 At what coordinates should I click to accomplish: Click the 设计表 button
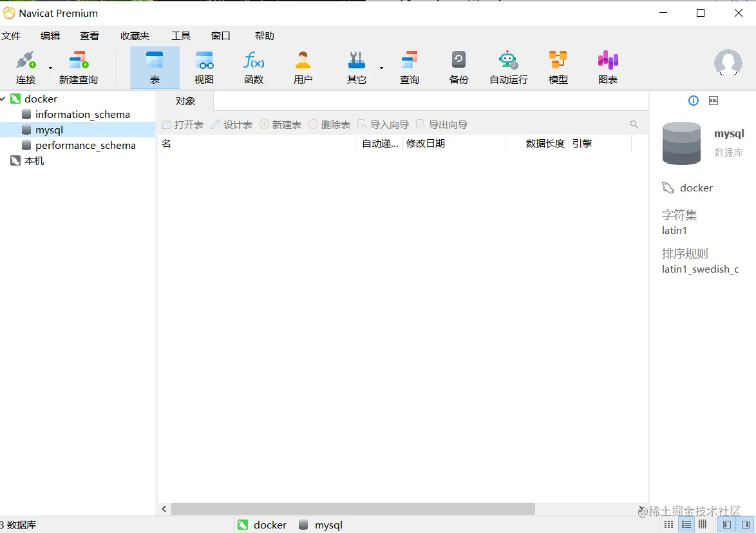click(232, 124)
